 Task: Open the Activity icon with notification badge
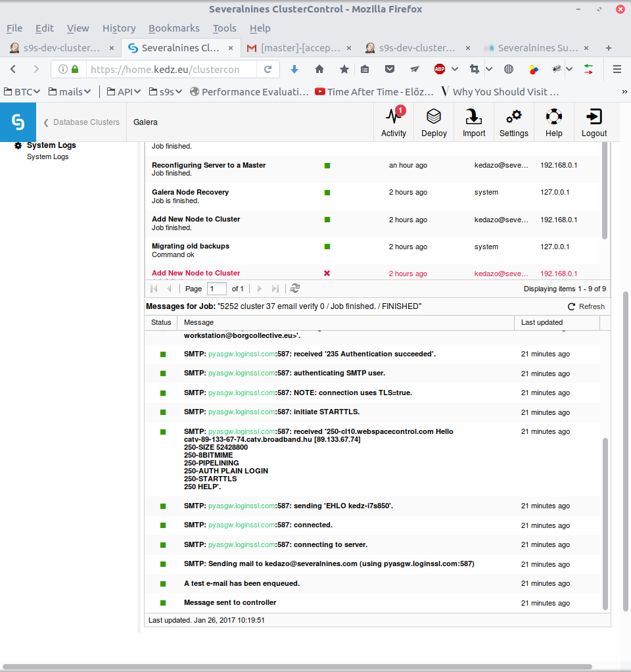[x=393, y=122]
